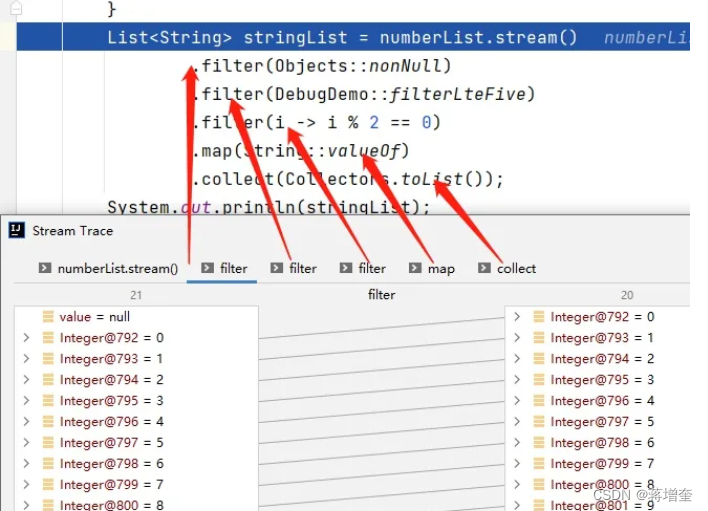Expand right Integer@793 = 1 row
The width and height of the screenshot is (708, 511).
pos(517,338)
